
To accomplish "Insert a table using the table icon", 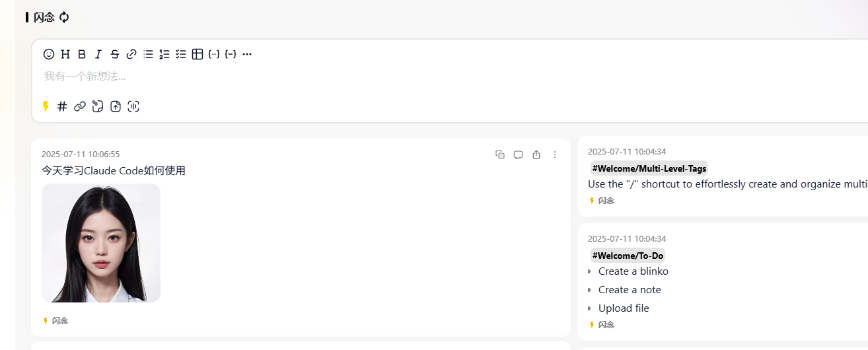I will coord(198,54).
